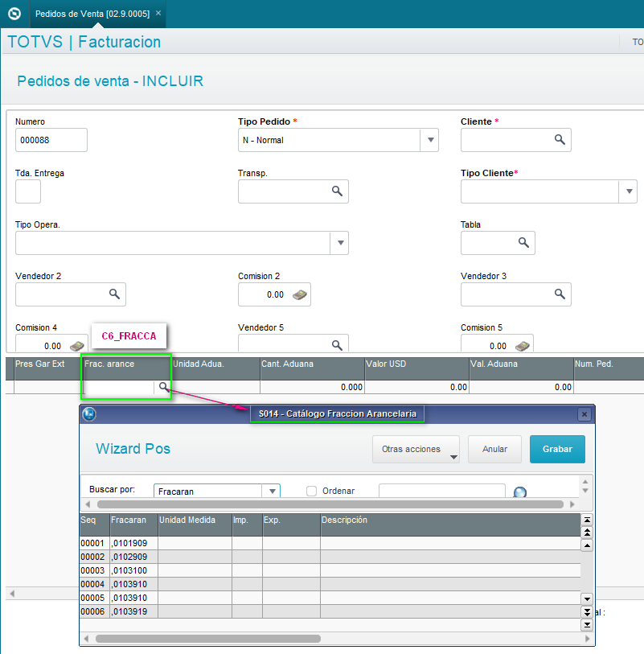Click Unidad Medida column header
Viewport: 644px width, 654px height.
pyautogui.click(x=195, y=524)
